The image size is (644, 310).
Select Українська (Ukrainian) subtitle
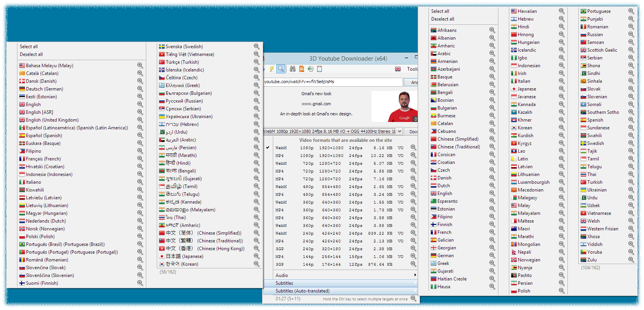click(x=210, y=117)
